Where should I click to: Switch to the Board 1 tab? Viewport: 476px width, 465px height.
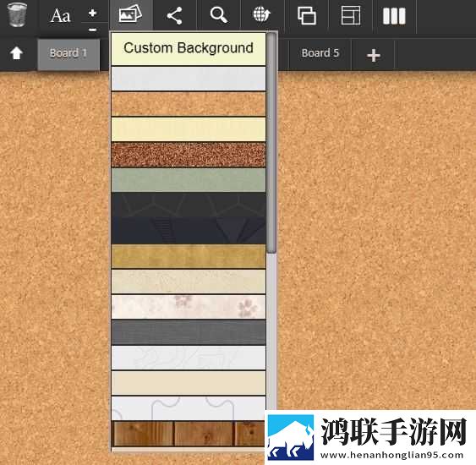[68, 54]
